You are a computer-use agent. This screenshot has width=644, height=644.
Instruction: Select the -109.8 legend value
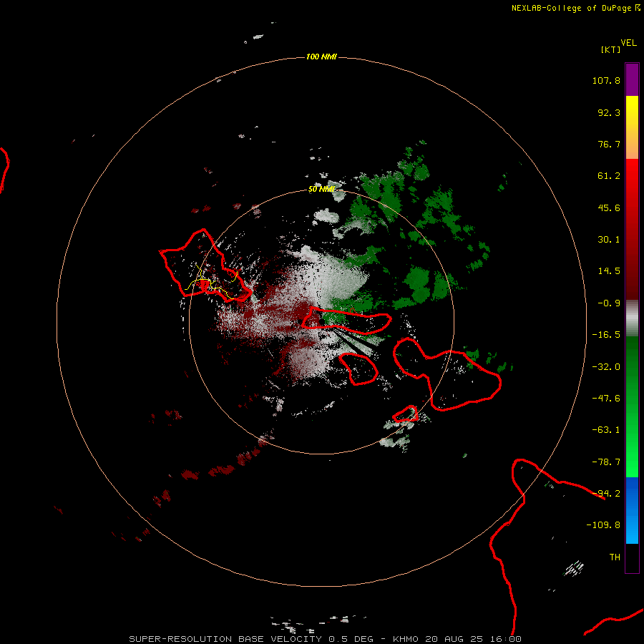pos(603,525)
